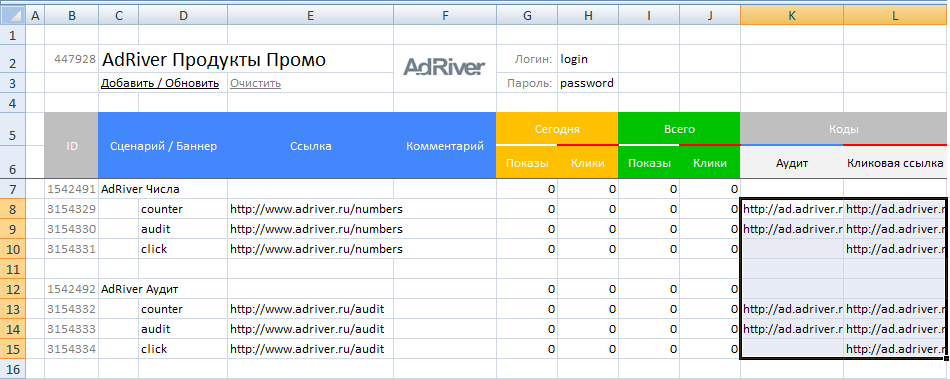
Task: Select row 16 header
Action: click(13, 369)
